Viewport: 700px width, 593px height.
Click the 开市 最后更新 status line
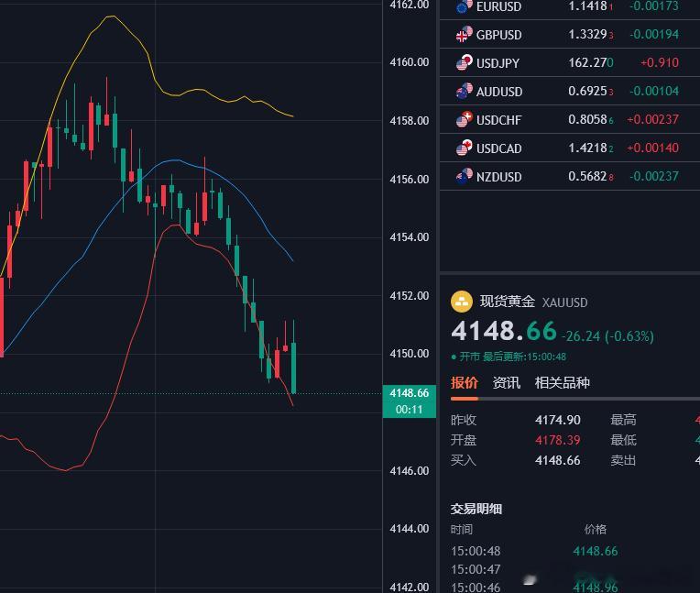click(509, 357)
